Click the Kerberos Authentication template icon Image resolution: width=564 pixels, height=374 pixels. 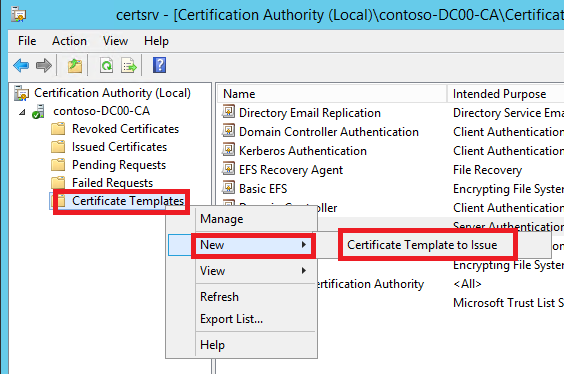[x=228, y=150]
